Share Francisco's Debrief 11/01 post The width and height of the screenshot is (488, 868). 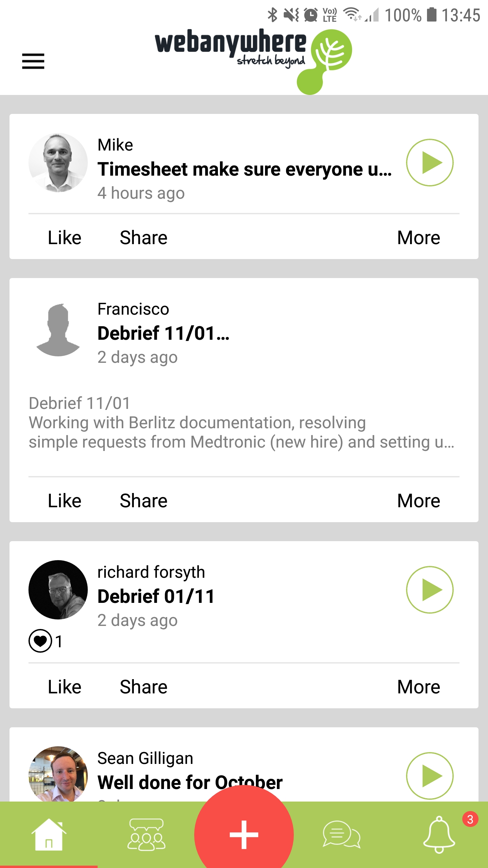[144, 500]
